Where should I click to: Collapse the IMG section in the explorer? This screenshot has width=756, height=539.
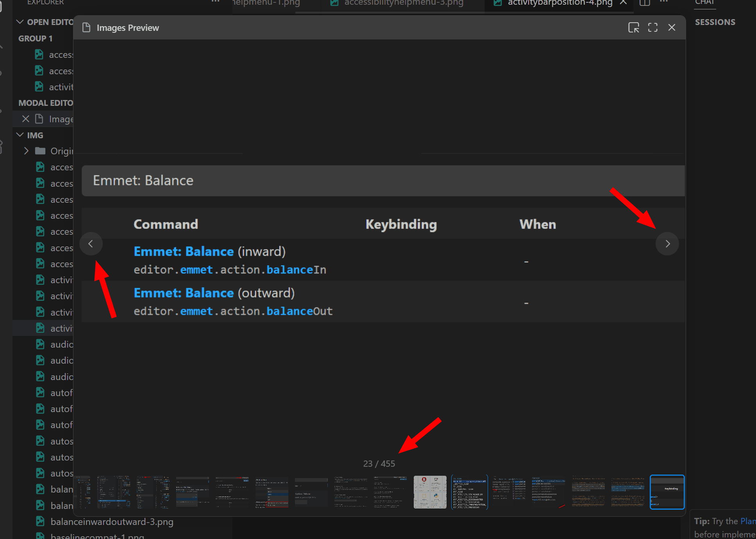click(x=20, y=134)
